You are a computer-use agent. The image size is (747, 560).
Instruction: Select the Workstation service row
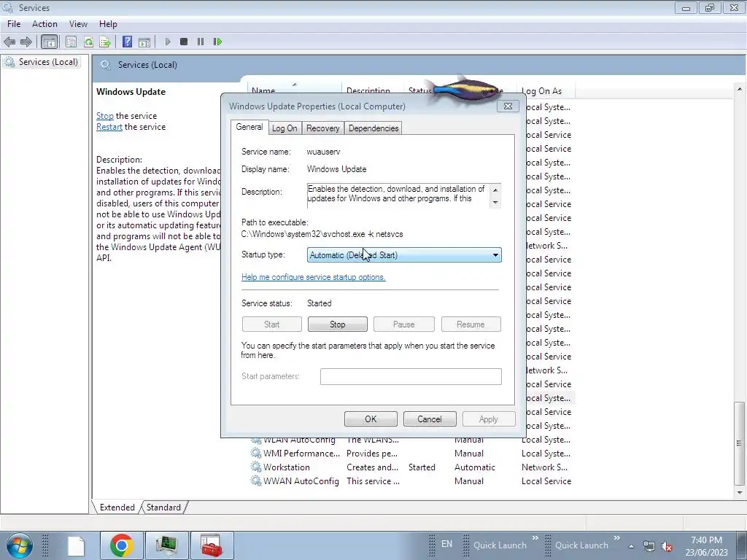[413, 467]
